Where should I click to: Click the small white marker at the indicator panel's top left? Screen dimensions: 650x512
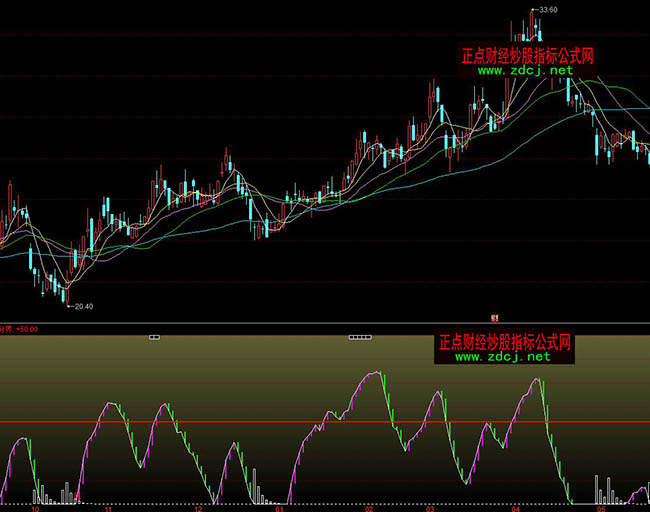(154, 338)
